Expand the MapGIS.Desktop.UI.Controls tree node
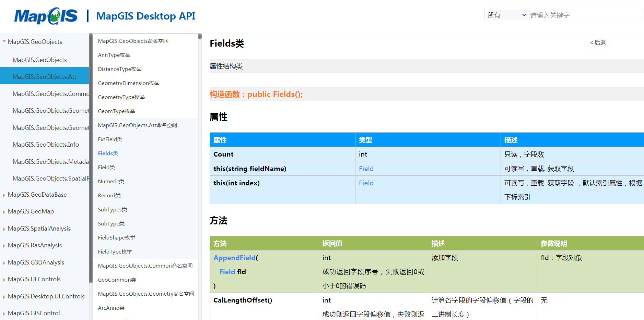This screenshot has width=644, height=320. tap(4, 297)
